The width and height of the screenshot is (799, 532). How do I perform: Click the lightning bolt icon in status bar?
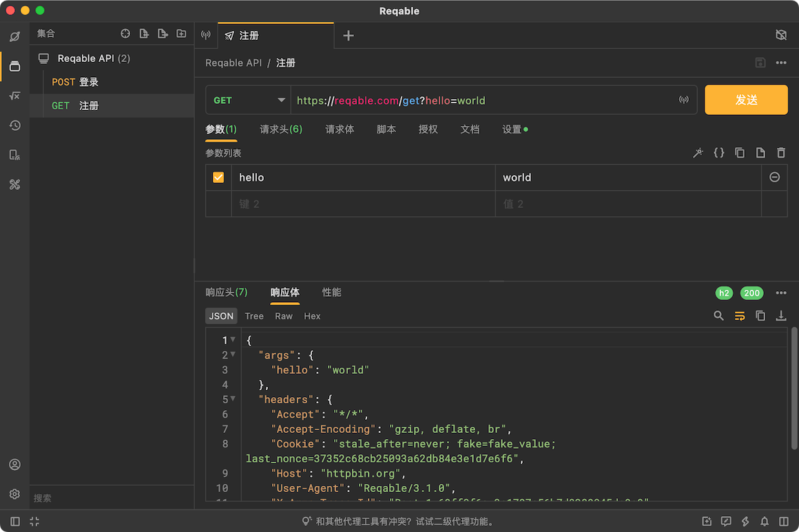(x=745, y=521)
